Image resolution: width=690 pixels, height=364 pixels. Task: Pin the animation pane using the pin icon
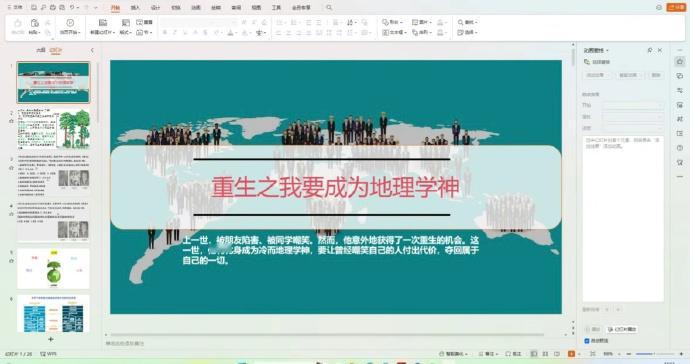[x=650, y=50]
